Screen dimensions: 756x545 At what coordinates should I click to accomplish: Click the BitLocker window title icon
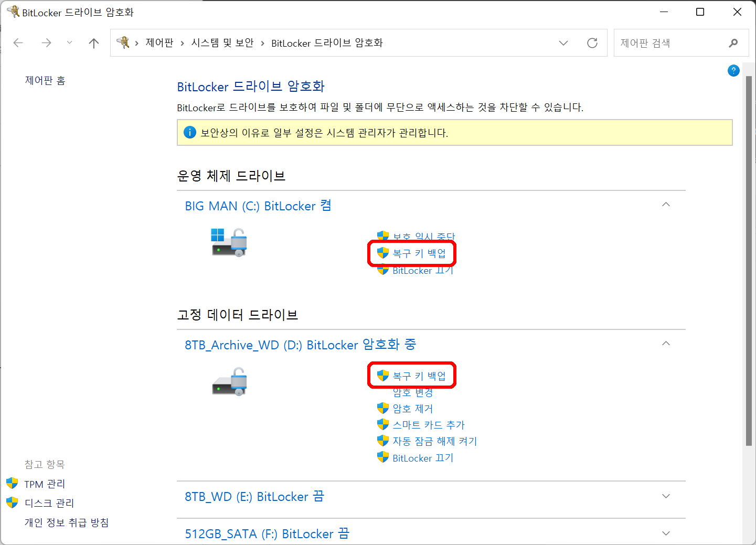click(x=13, y=12)
